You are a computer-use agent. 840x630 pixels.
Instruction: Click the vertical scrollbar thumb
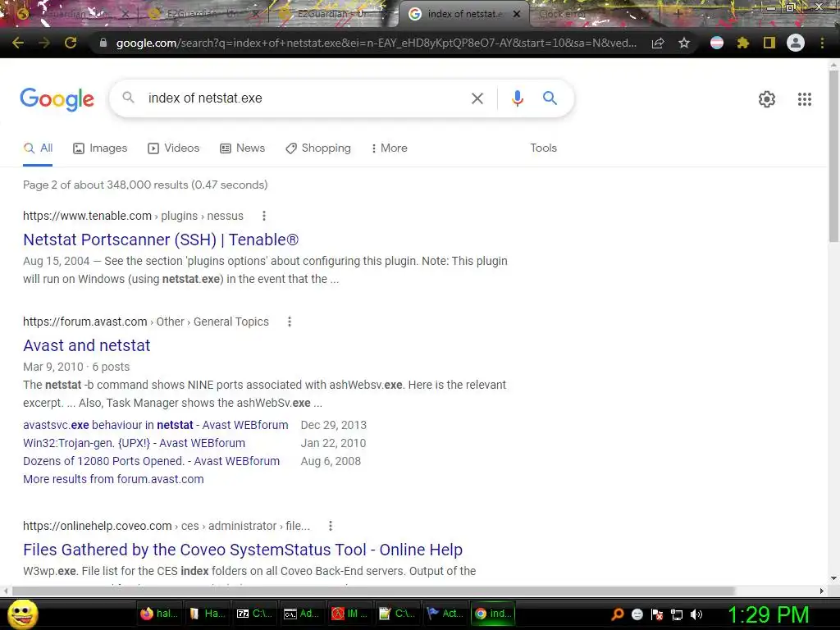coord(833,155)
